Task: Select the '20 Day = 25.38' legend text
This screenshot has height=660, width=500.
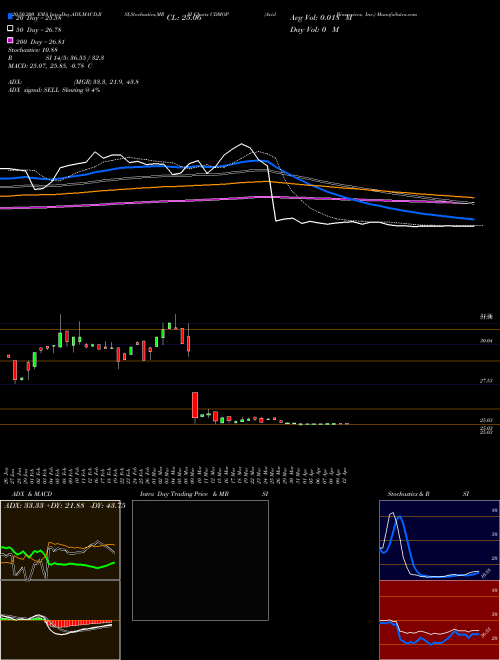Action: click(39, 18)
